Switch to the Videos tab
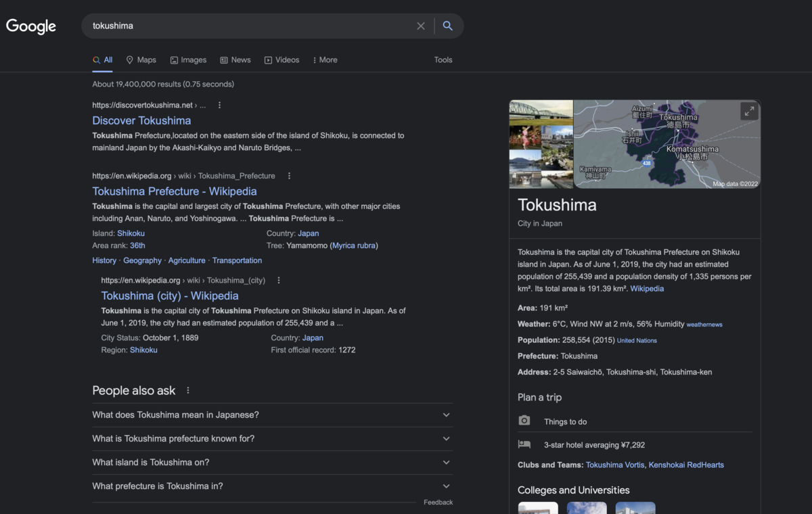 (281, 60)
